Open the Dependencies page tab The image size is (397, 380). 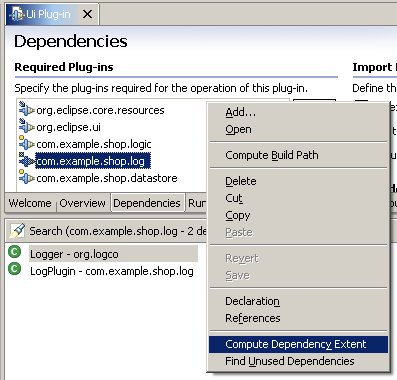click(147, 203)
